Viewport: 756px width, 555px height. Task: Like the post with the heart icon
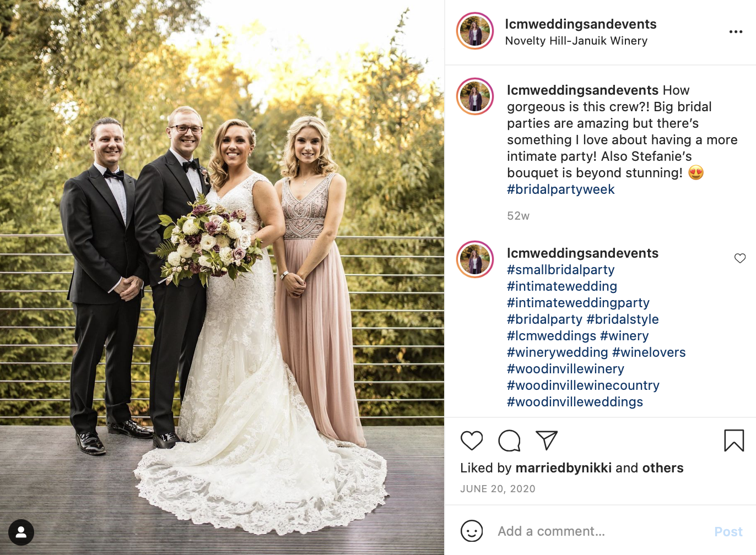click(x=472, y=440)
